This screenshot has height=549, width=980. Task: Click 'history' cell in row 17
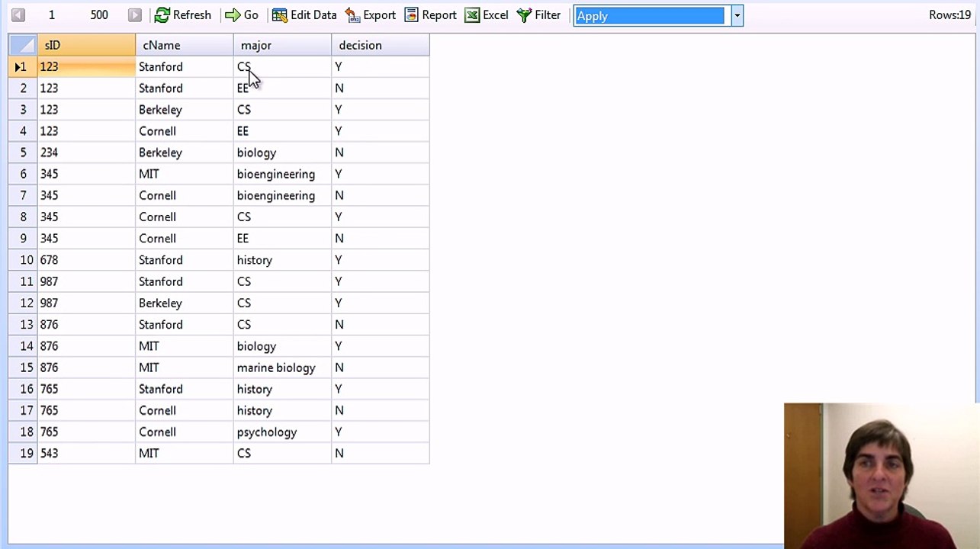(x=282, y=410)
